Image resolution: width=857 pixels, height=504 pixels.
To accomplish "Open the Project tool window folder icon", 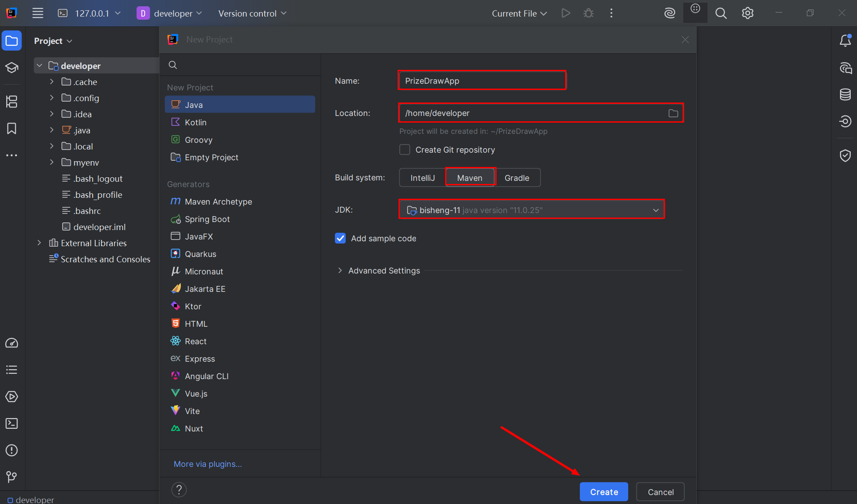I will pyautogui.click(x=12, y=41).
